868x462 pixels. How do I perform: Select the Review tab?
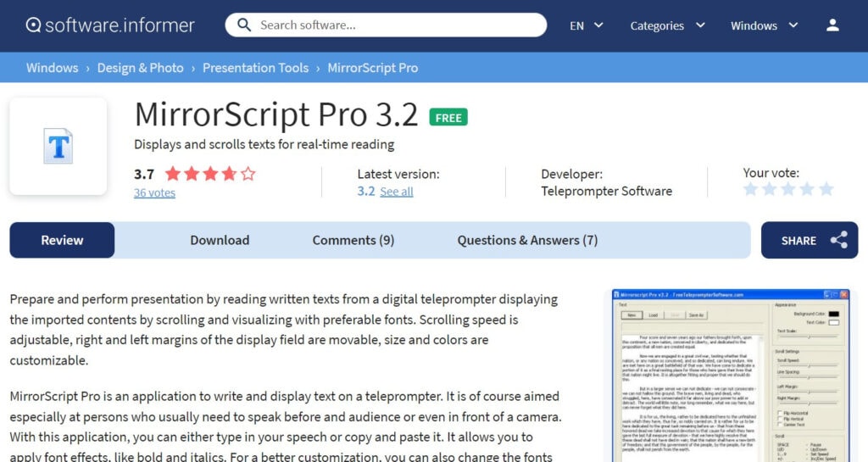click(62, 240)
